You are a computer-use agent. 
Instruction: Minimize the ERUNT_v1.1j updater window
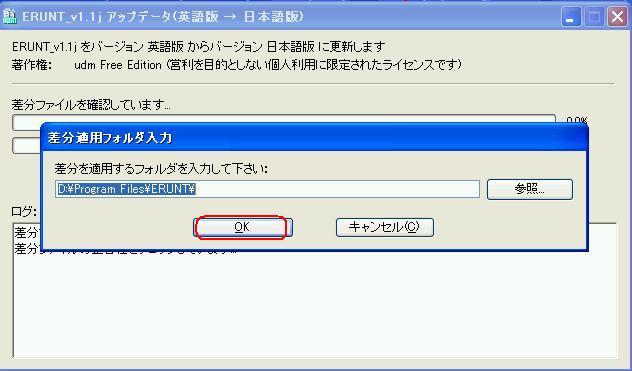click(571, 18)
